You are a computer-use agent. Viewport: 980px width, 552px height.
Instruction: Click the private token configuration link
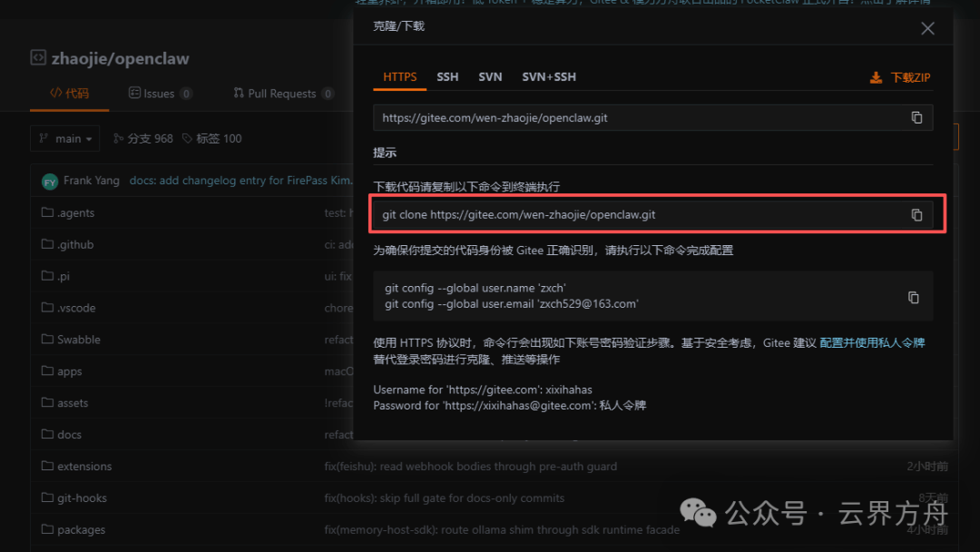(871, 343)
